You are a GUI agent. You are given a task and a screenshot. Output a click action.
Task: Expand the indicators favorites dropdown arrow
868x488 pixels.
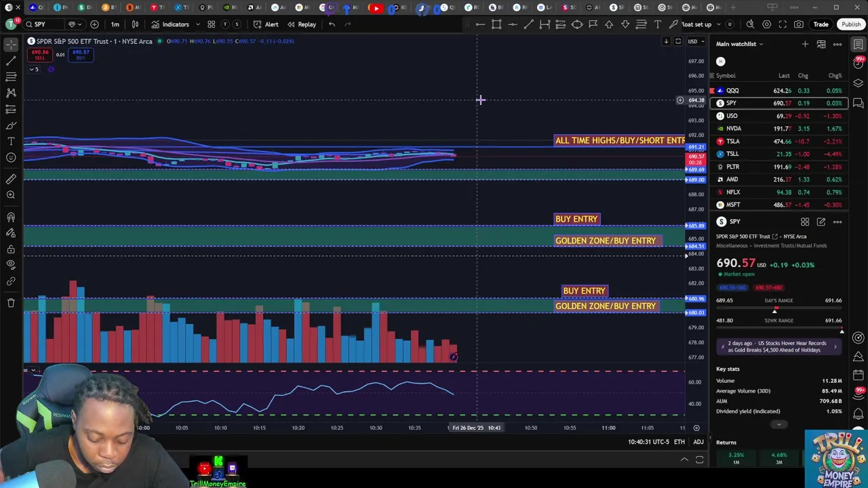198,24
